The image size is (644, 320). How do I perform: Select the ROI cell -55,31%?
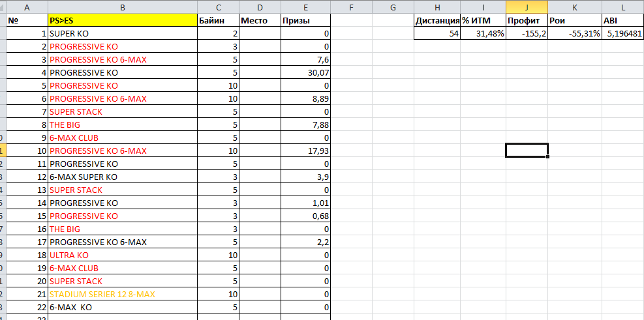point(575,34)
